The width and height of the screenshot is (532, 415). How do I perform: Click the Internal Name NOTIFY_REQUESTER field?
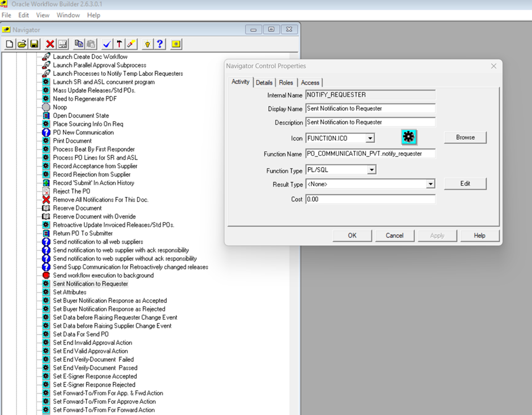371,95
